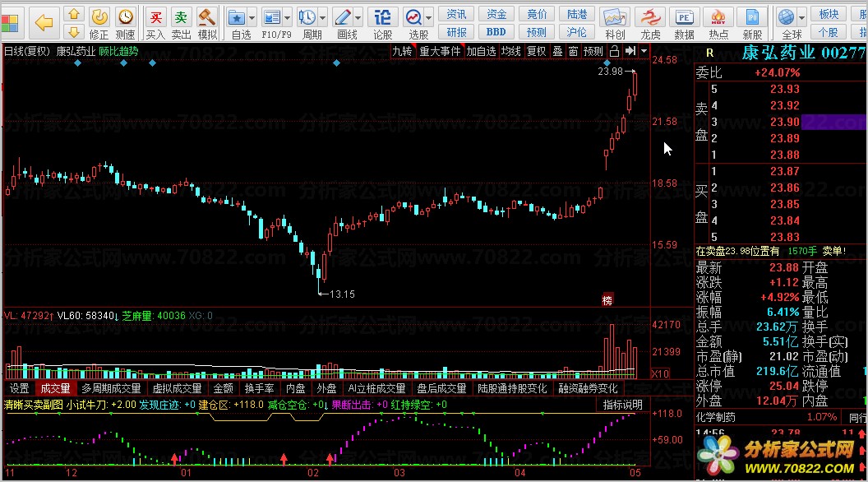
Task: Click the lock icon above the chart
Action: tap(615, 51)
